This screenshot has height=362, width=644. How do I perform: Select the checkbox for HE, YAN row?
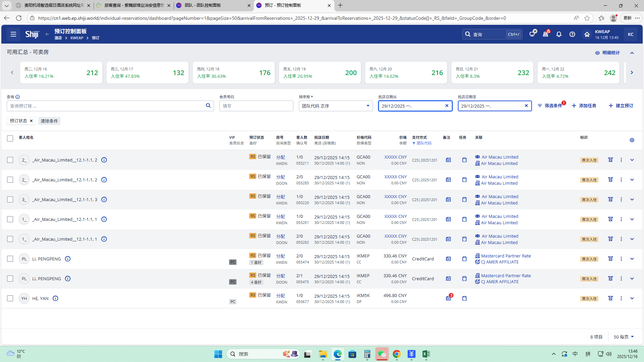[x=10, y=298]
